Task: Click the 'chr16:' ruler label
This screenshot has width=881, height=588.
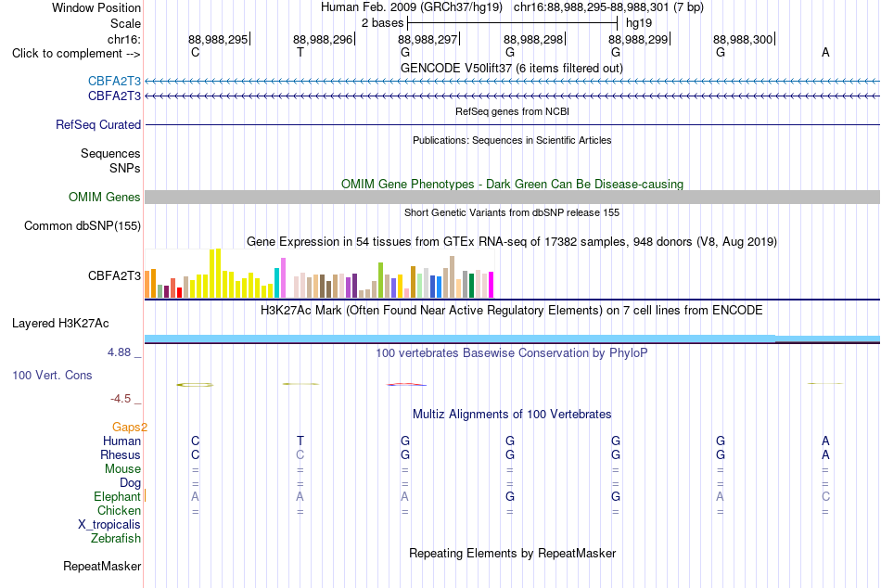Action: coord(123,39)
